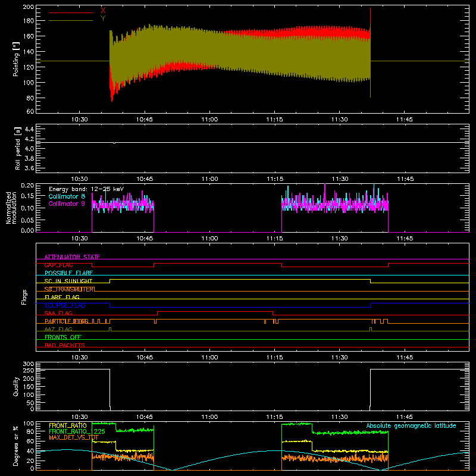Click the '0.05' value on modulation axis
Viewport: 476px width, 476px height.
click(27, 220)
